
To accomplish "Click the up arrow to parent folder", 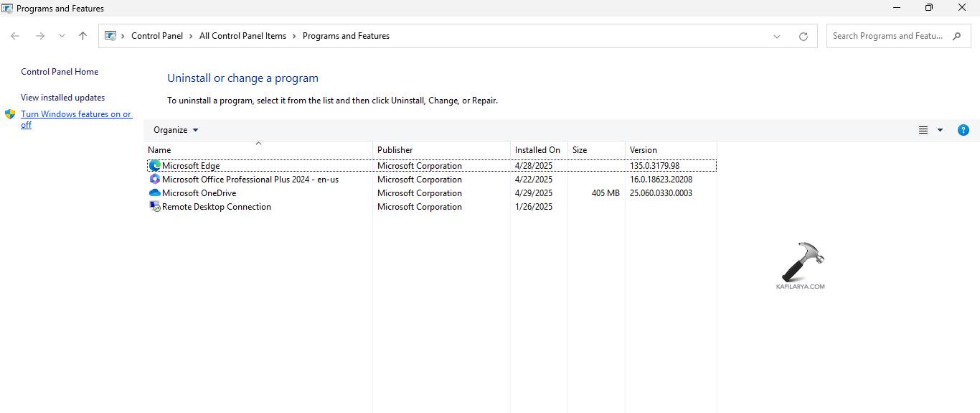I will [x=83, y=36].
